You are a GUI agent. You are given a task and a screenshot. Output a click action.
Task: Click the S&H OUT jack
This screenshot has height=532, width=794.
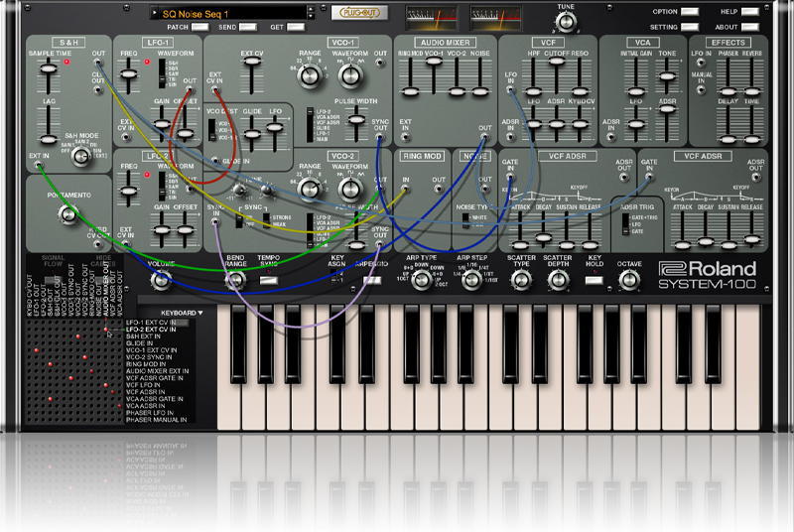97,64
